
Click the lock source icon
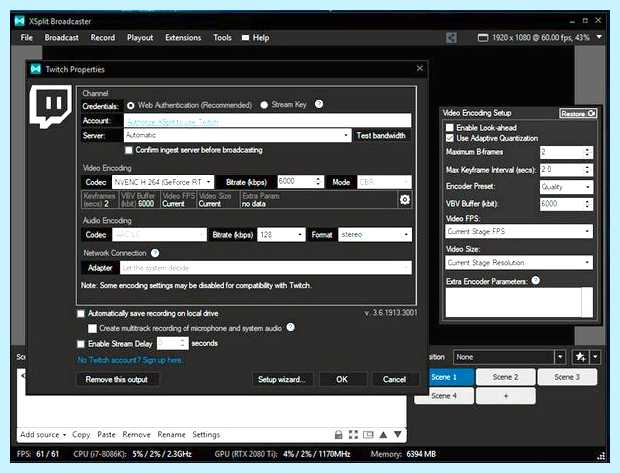coord(338,435)
